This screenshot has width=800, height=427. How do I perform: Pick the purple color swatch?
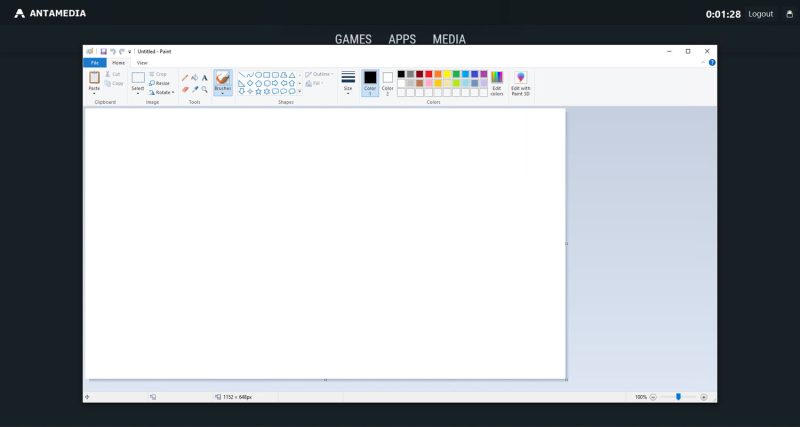coord(484,74)
